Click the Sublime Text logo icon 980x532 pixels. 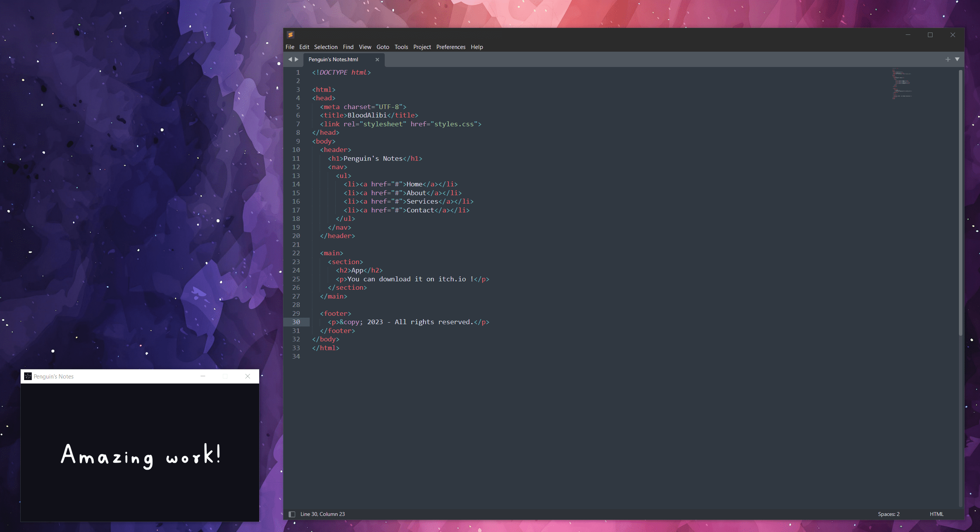pyautogui.click(x=291, y=35)
